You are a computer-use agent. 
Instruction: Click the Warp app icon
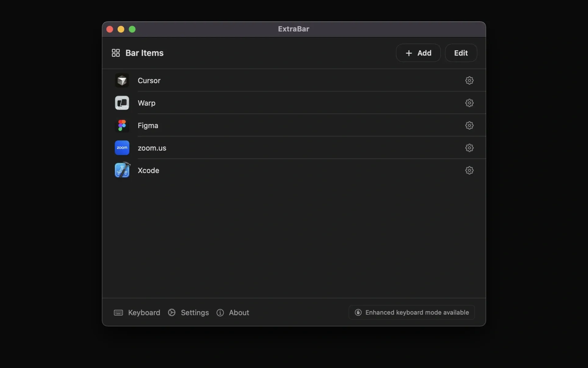122,103
